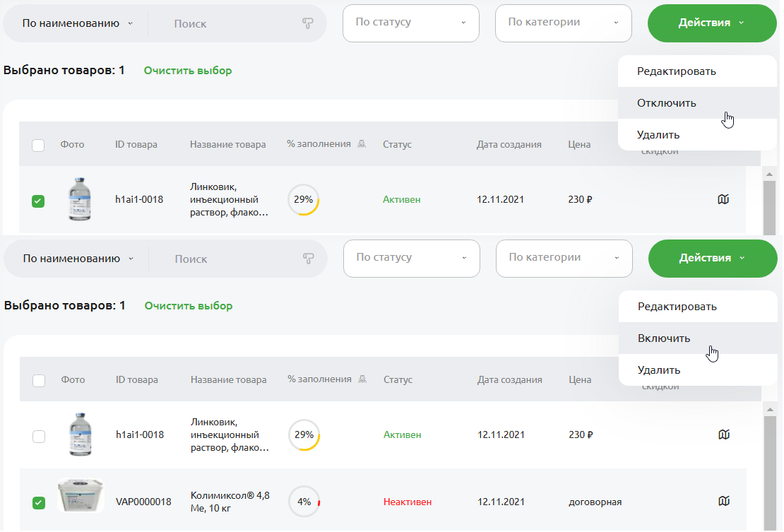Viewport: 784px width, 532px height.
Task: Click the Колимиксол® 4,8 Ме product name
Action: tap(230, 502)
